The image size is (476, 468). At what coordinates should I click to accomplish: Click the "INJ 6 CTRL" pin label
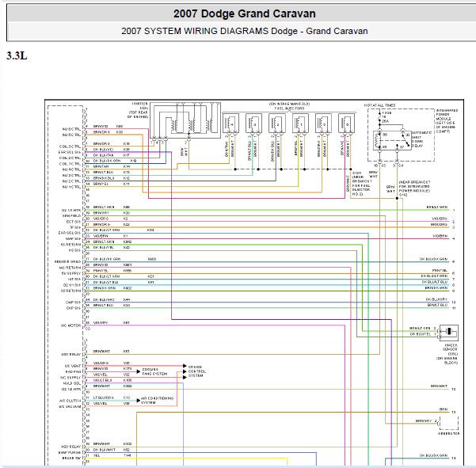pos(71,129)
